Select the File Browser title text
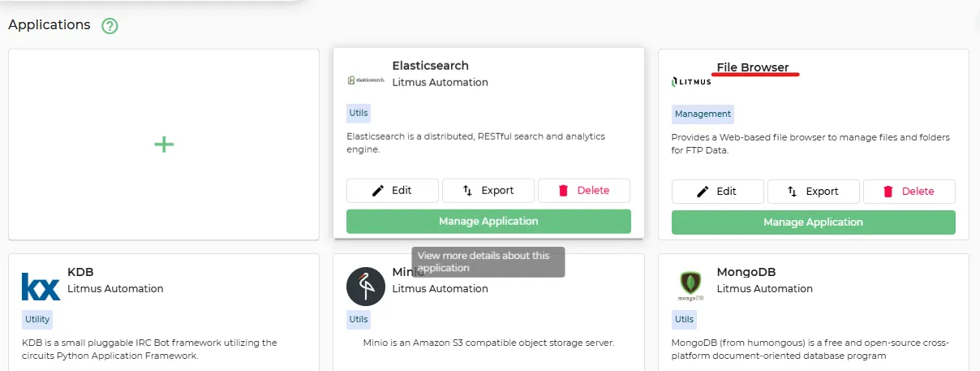980x371 pixels. (753, 67)
